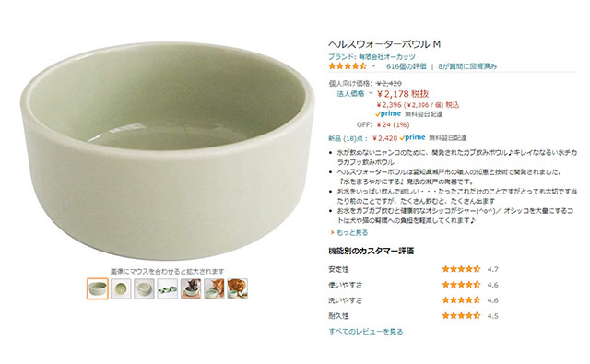Viewport: 590px width, 364px height.
Task: Expand もっと見る to show more details
Action: tap(349, 233)
